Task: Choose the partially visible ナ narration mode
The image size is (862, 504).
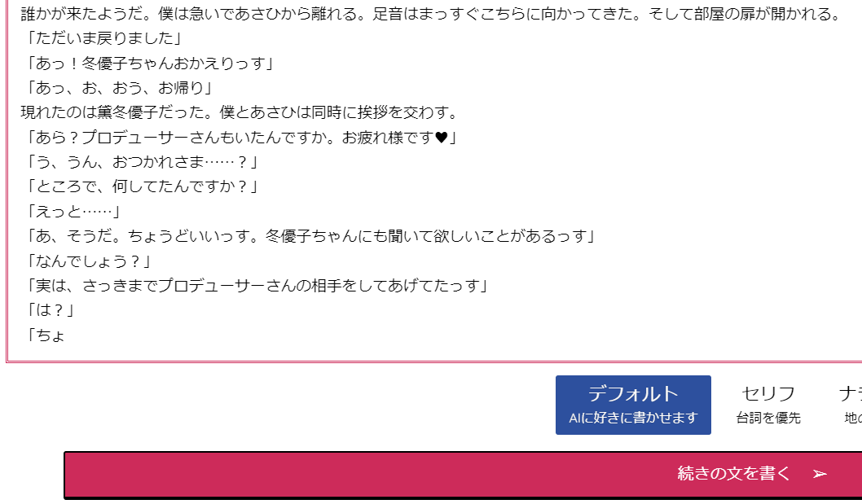Action: coord(850,405)
